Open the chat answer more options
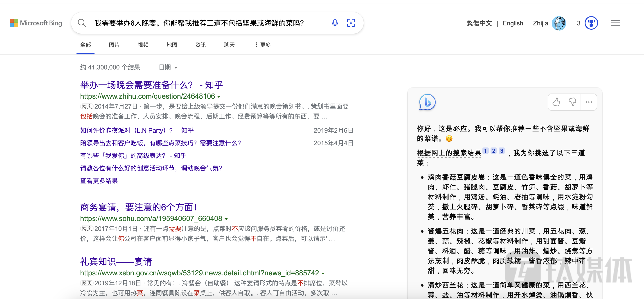 pos(589,102)
